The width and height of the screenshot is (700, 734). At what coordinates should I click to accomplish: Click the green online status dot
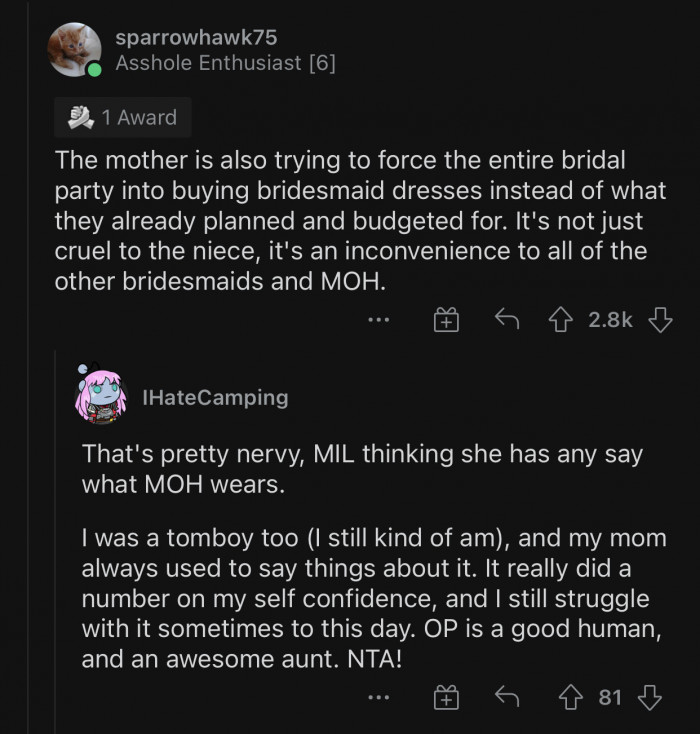click(94, 70)
